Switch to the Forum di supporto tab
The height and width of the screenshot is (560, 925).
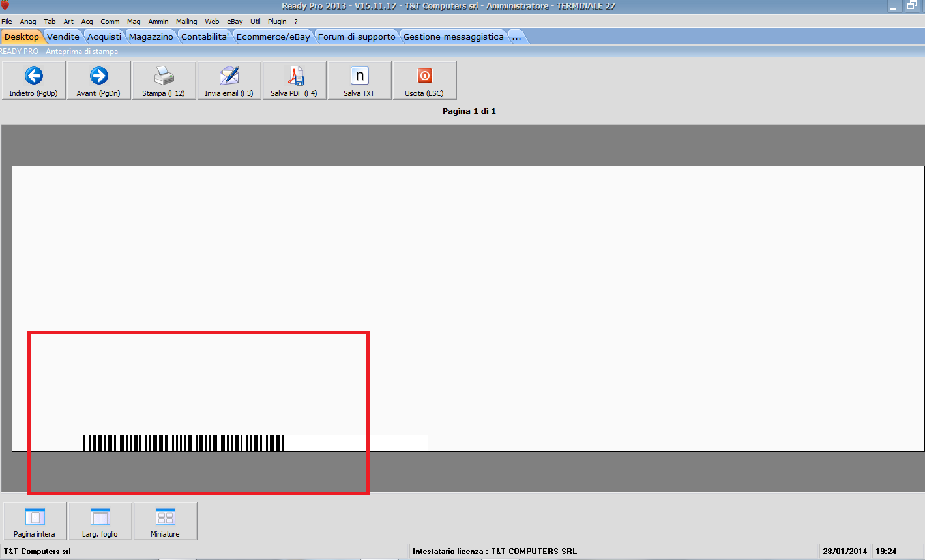(357, 37)
